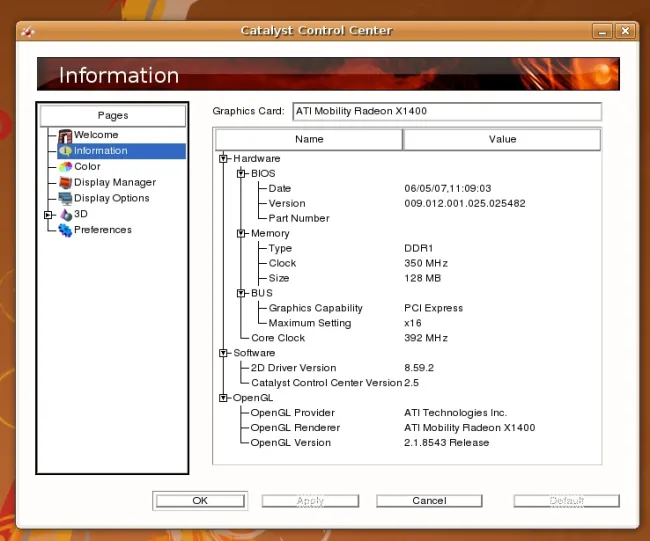Open the Display Manager page

click(x=114, y=183)
